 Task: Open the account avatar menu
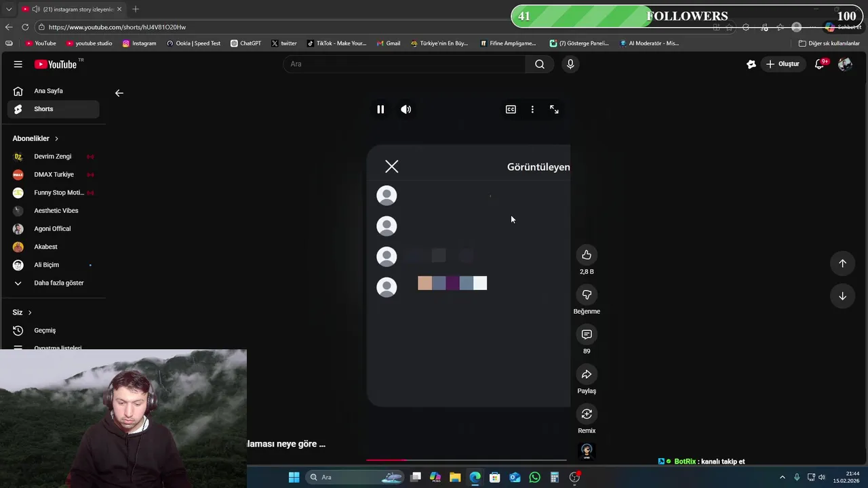845,64
